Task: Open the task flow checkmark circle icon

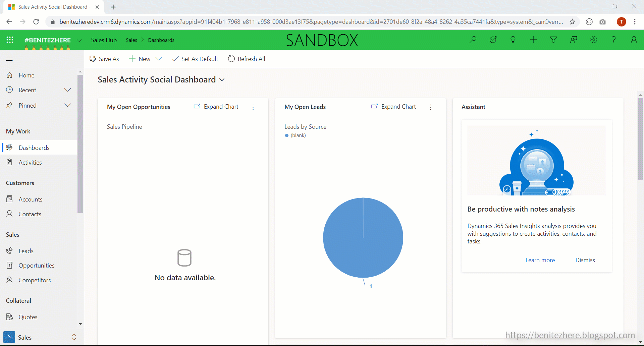Action: [x=493, y=40]
